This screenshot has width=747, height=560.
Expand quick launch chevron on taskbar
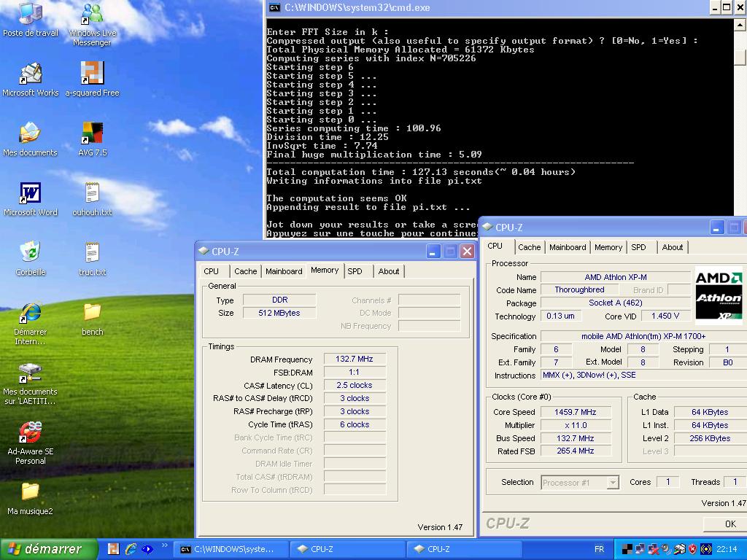[x=165, y=545]
